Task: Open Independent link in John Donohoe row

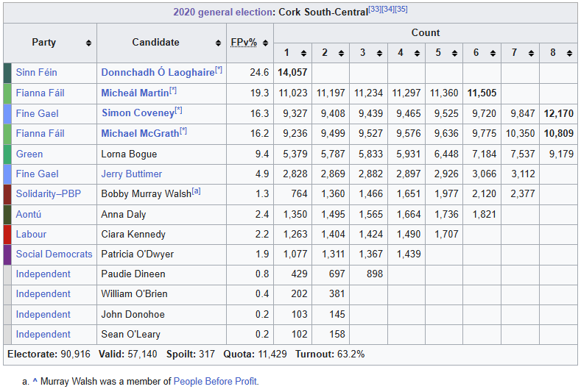Action: tap(43, 315)
